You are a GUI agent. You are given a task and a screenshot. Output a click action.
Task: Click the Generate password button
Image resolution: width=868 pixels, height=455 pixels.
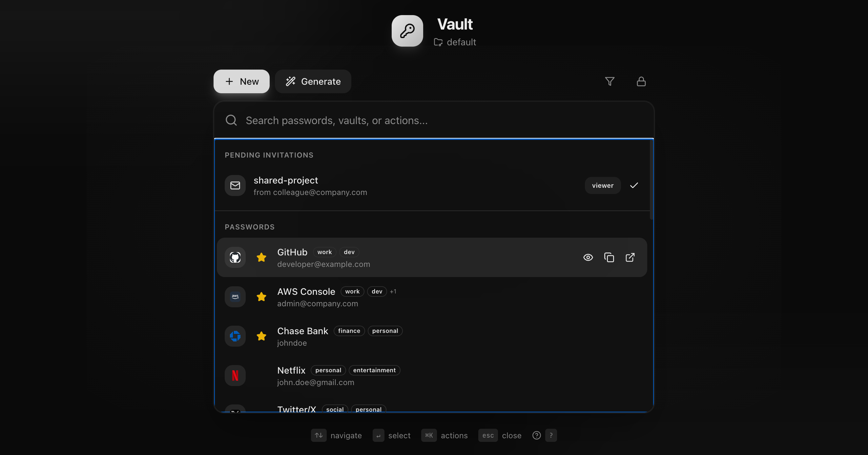(313, 81)
